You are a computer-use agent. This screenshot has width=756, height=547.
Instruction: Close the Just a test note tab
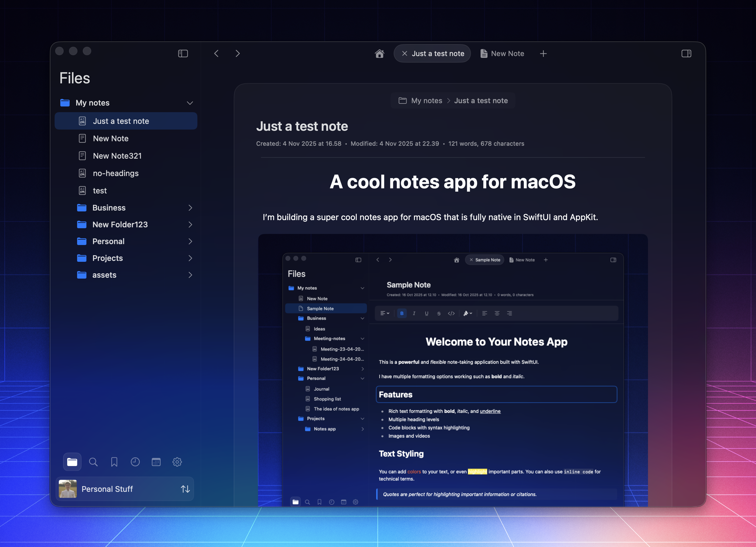click(x=405, y=53)
